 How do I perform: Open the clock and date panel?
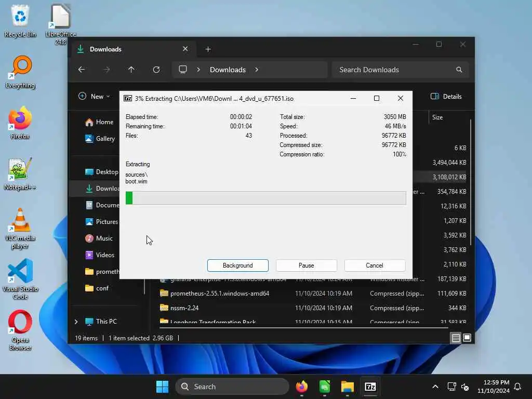click(x=493, y=387)
